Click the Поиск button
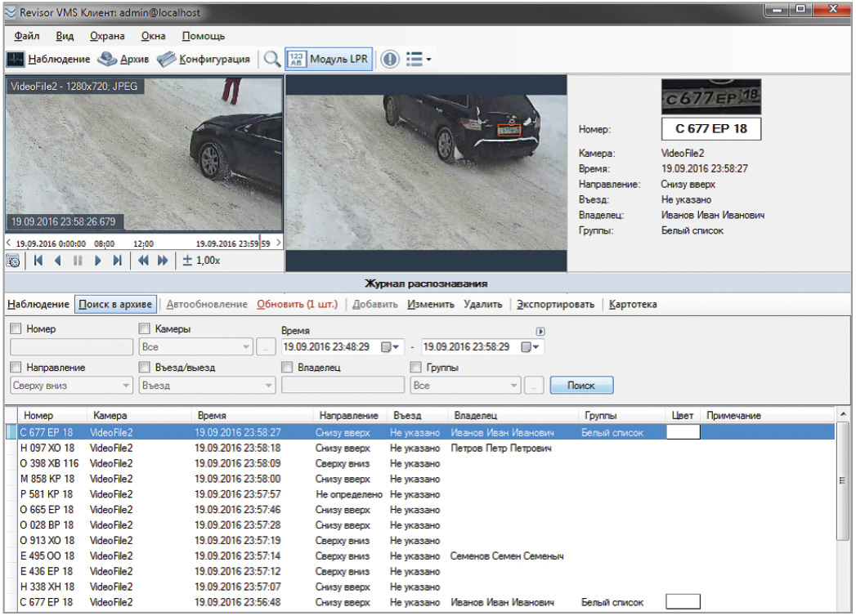The image size is (856, 616). (581, 386)
